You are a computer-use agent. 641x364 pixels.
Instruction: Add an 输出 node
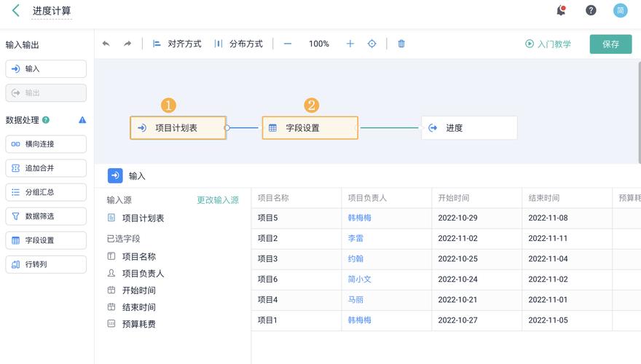[x=46, y=92]
